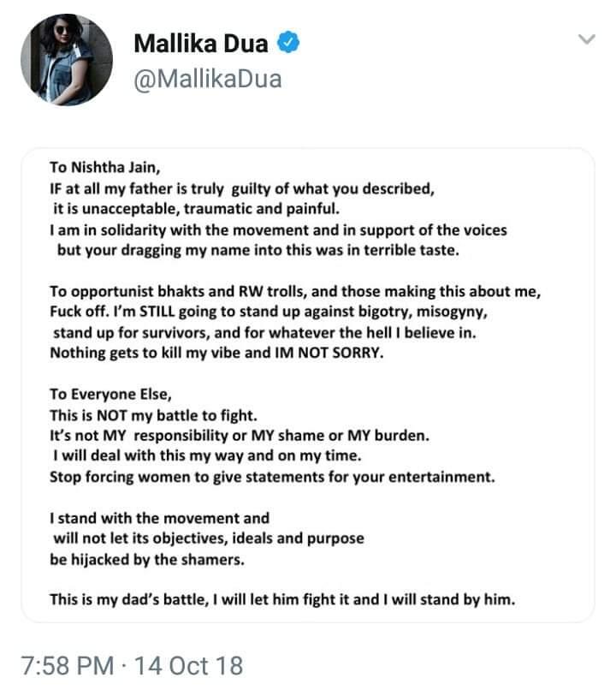616x696 pixels.
Task: Open the attached statement image
Action: click(x=308, y=385)
